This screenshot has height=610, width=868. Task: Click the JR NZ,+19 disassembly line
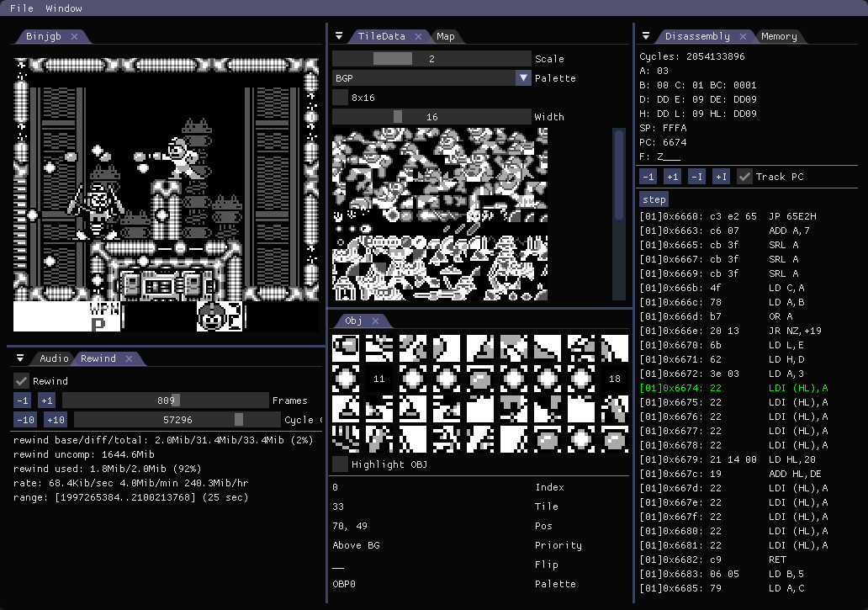731,331
